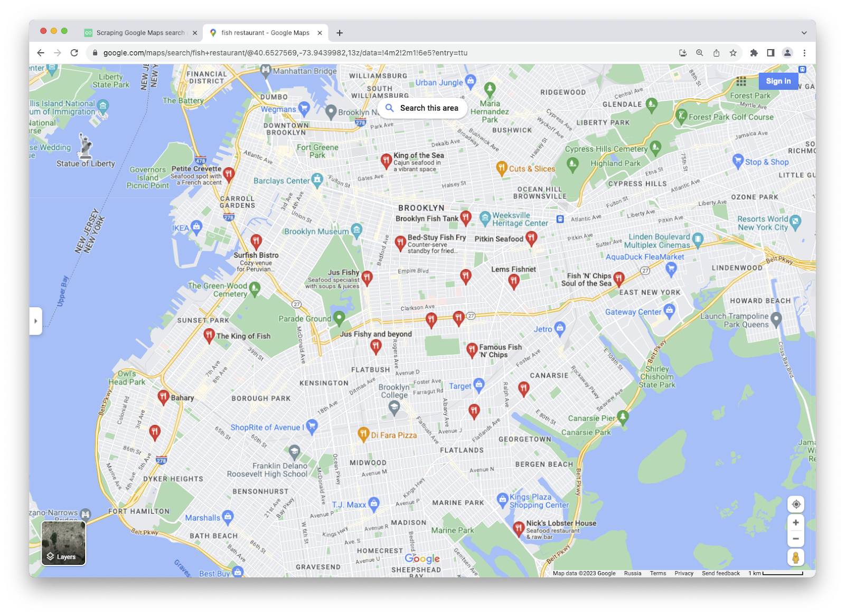
Task: Switch to Scraping Google Maps search tab
Action: [x=140, y=33]
